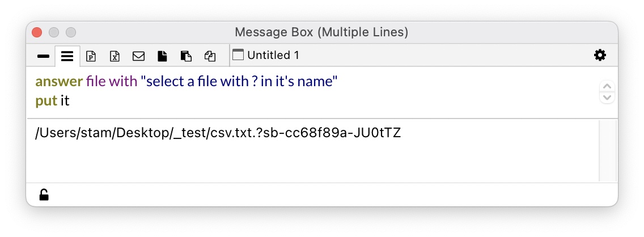This screenshot has height=237, width=644.
Task: Open the Global Properties pane
Action: pos(91,56)
